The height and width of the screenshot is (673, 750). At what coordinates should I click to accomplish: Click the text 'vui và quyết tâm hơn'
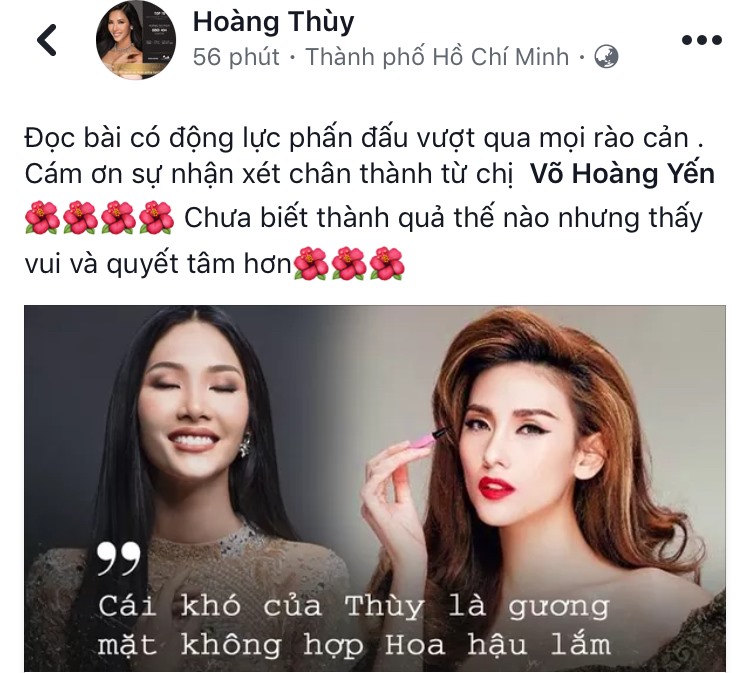click(x=158, y=265)
